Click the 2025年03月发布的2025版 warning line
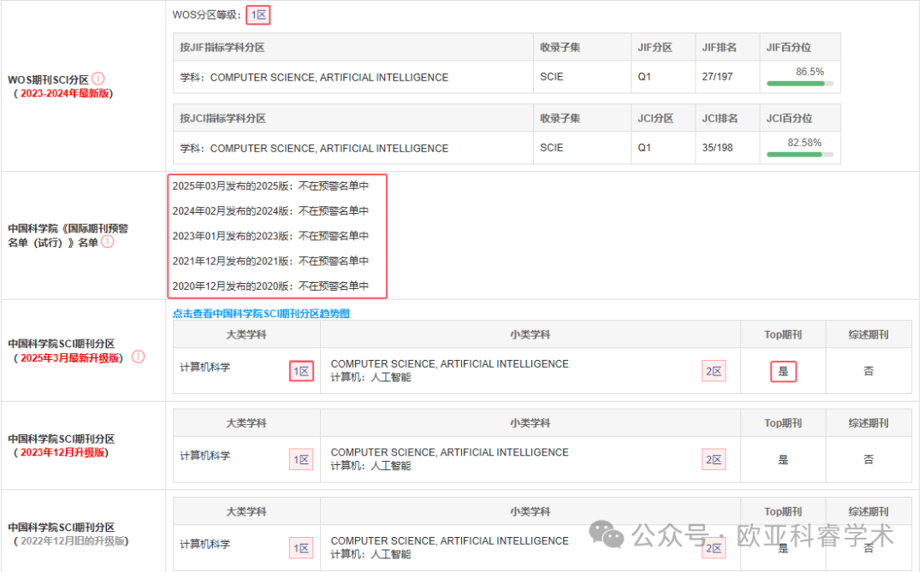This screenshot has width=924, height=572. (270, 186)
